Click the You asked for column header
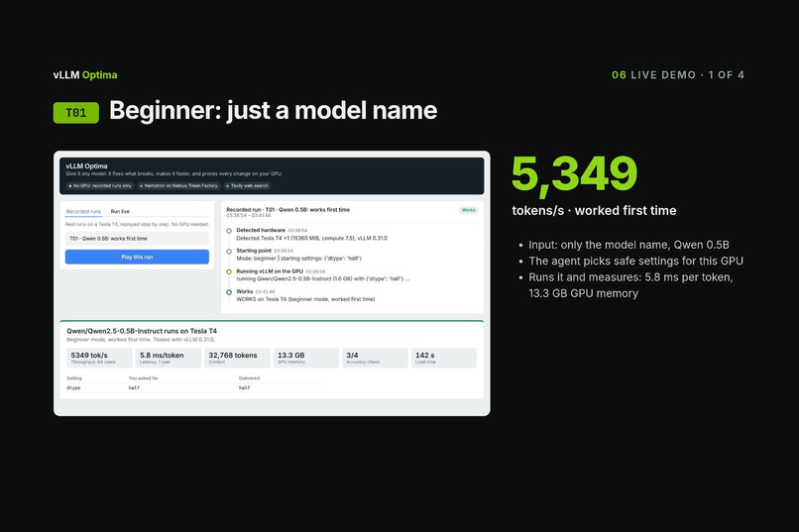The image size is (799, 532). click(143, 378)
